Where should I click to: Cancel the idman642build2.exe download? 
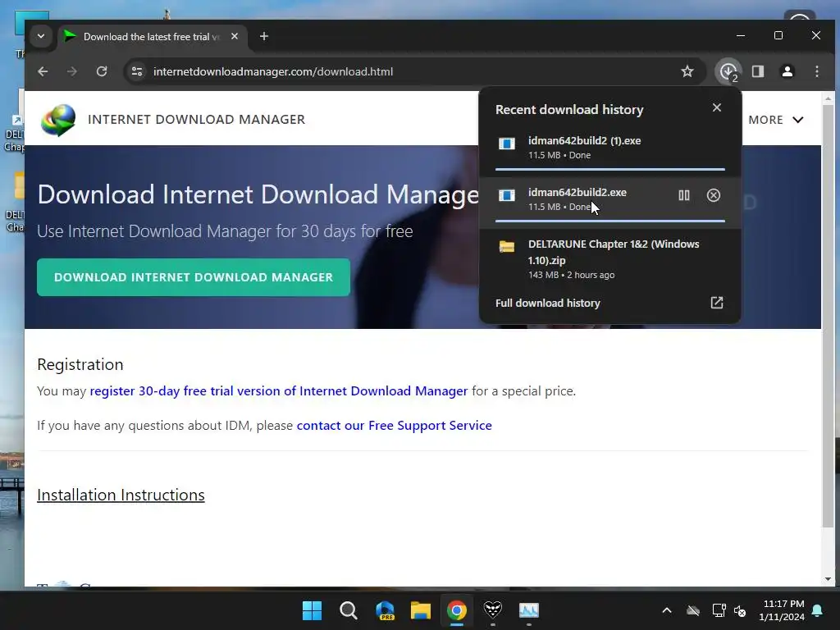click(x=714, y=195)
